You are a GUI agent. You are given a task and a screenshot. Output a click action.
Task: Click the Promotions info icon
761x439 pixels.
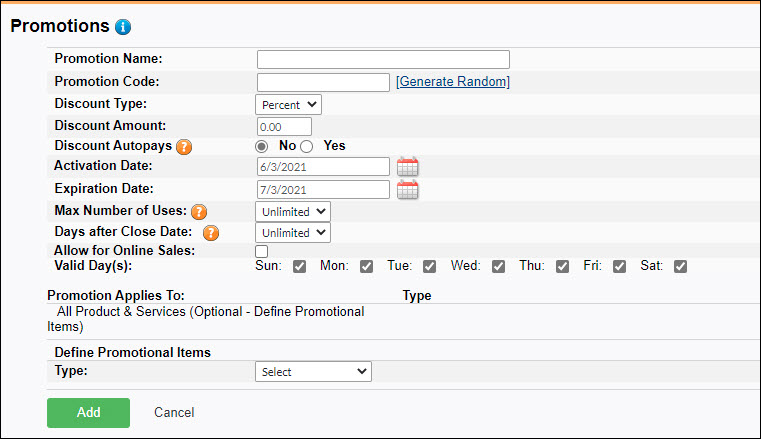click(x=123, y=27)
